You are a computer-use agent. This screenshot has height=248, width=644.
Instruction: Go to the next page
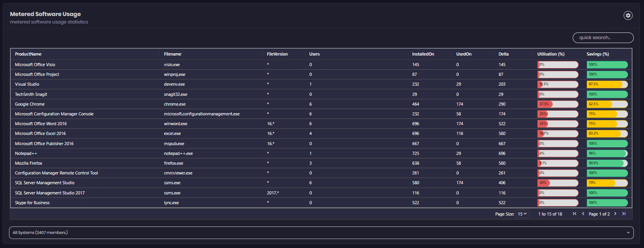615,214
